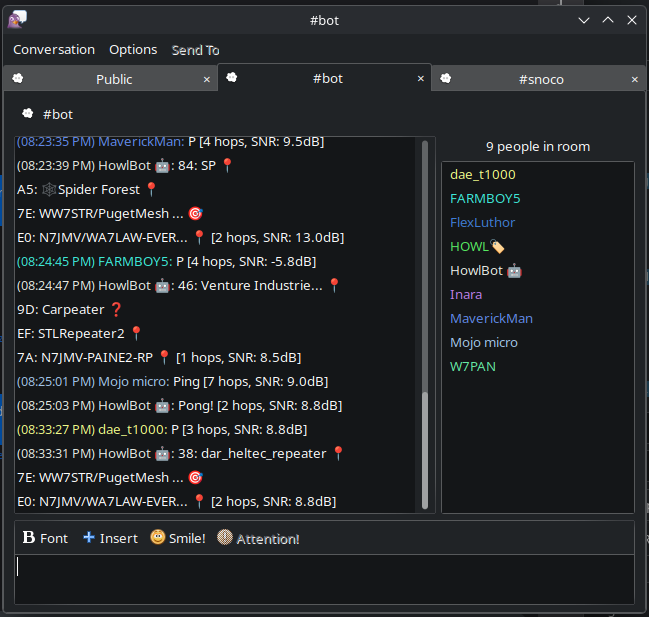The height and width of the screenshot is (617, 649).
Task: Focus the message input box
Action: pos(324,579)
